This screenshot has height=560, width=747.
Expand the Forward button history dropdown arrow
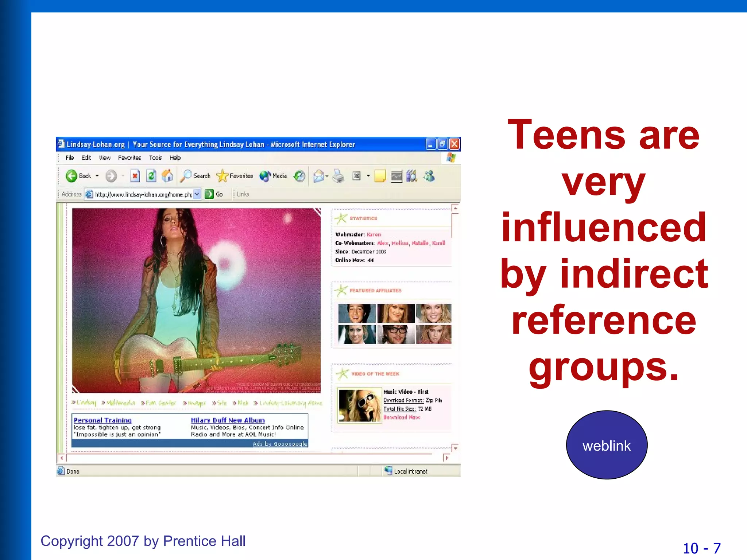[x=123, y=176]
